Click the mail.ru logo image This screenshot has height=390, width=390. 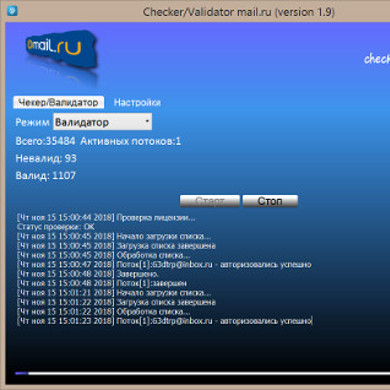pyautogui.click(x=62, y=50)
